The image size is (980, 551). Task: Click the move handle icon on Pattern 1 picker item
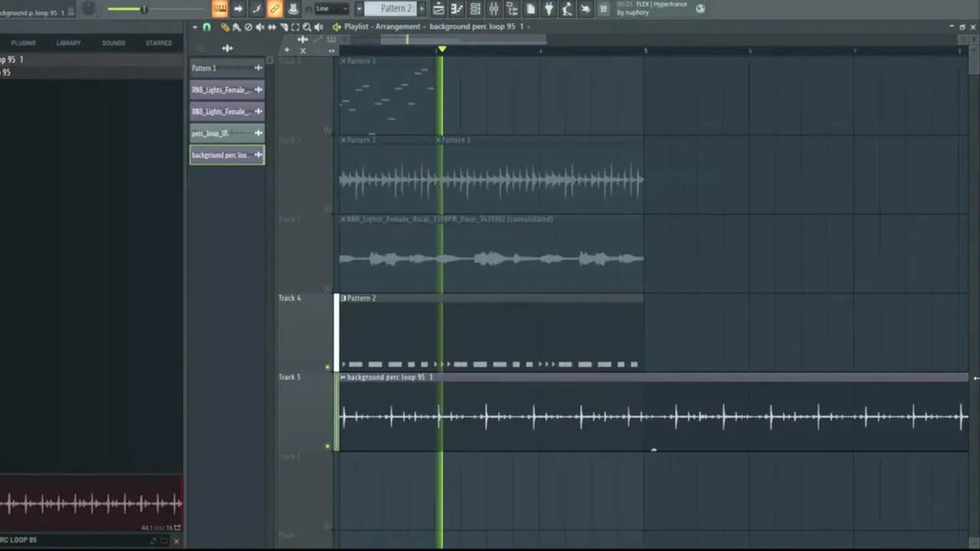258,68
